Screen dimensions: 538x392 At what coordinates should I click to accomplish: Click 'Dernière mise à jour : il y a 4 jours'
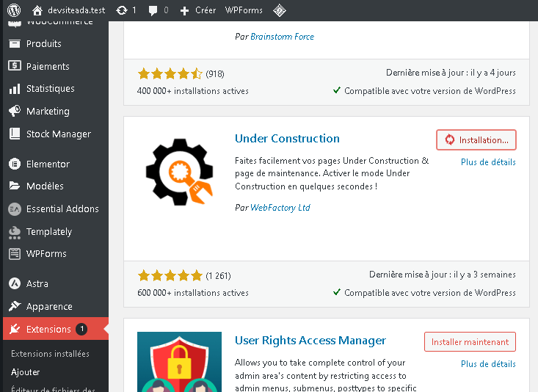pyautogui.click(x=451, y=73)
